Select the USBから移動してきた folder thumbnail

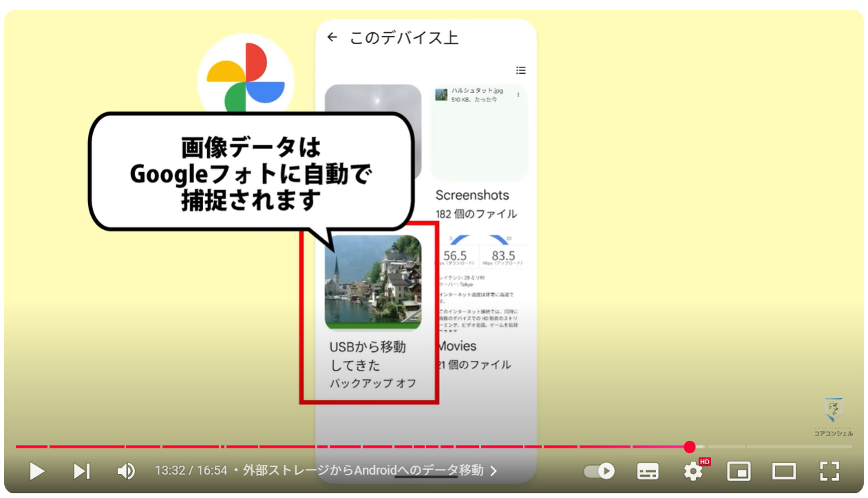pos(373,281)
